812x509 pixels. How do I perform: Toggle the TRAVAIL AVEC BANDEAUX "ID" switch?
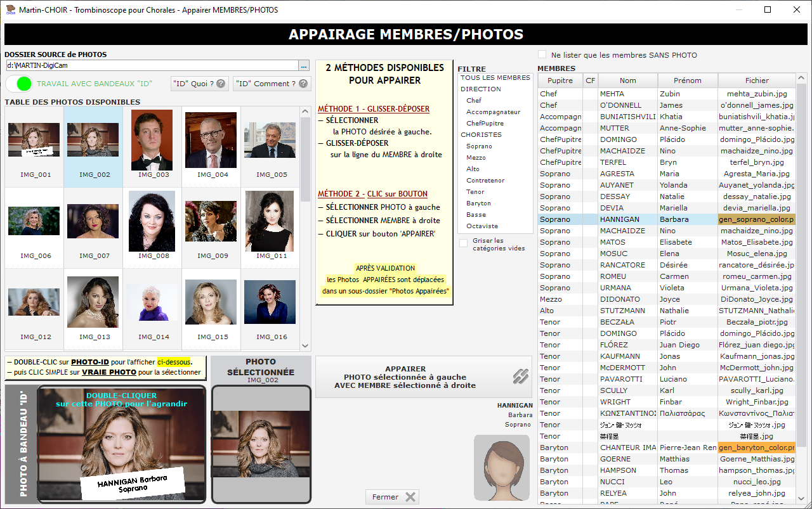click(19, 84)
